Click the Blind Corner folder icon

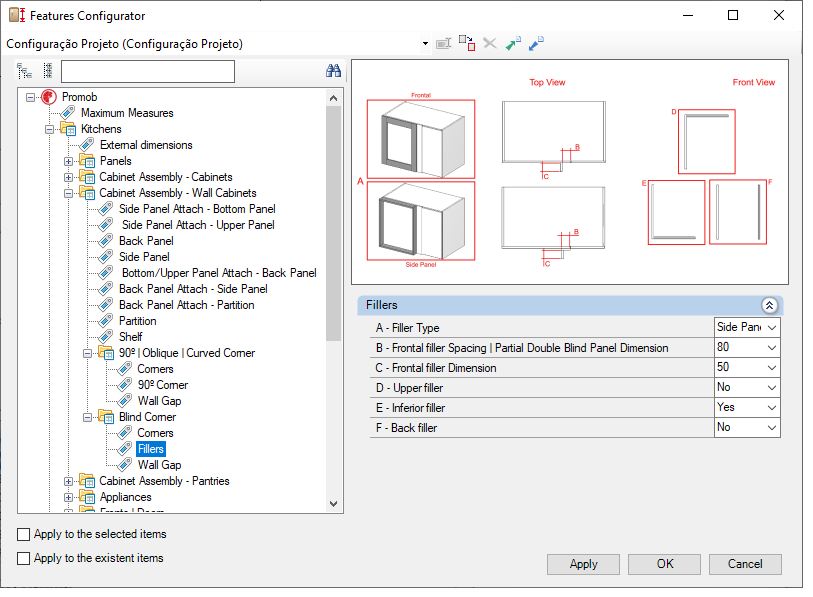(x=106, y=417)
